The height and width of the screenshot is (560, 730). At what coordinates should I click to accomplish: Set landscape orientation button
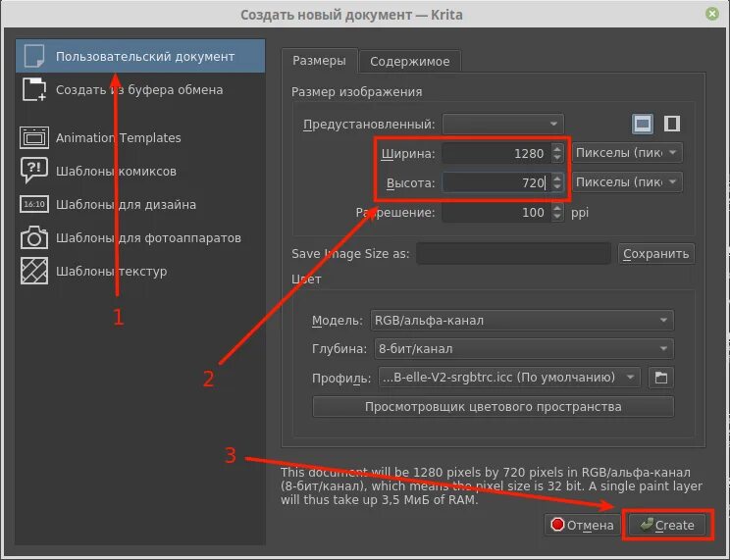point(643,124)
